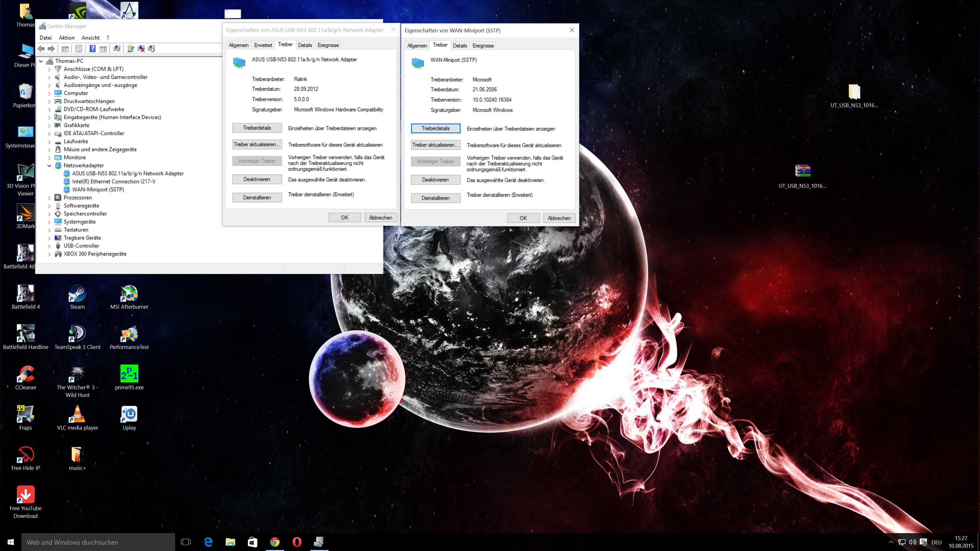Click the update driver software toolbar icon

(x=131, y=49)
